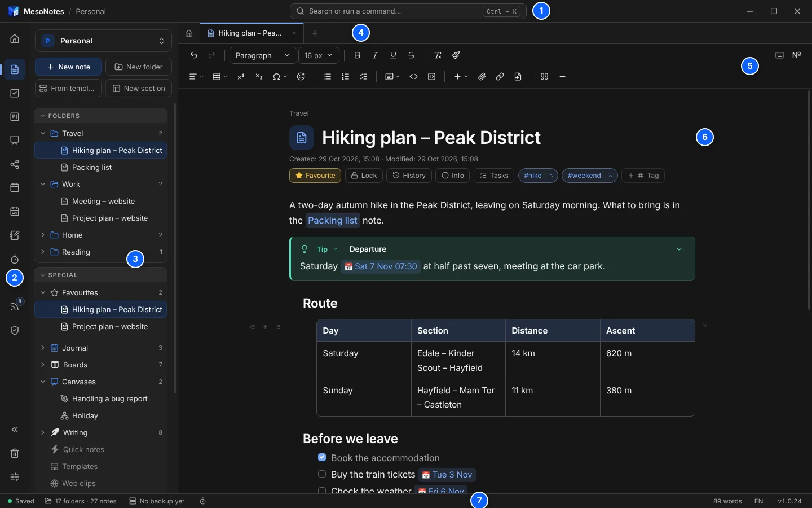
Task: Insert a code block
Action: pos(432,77)
